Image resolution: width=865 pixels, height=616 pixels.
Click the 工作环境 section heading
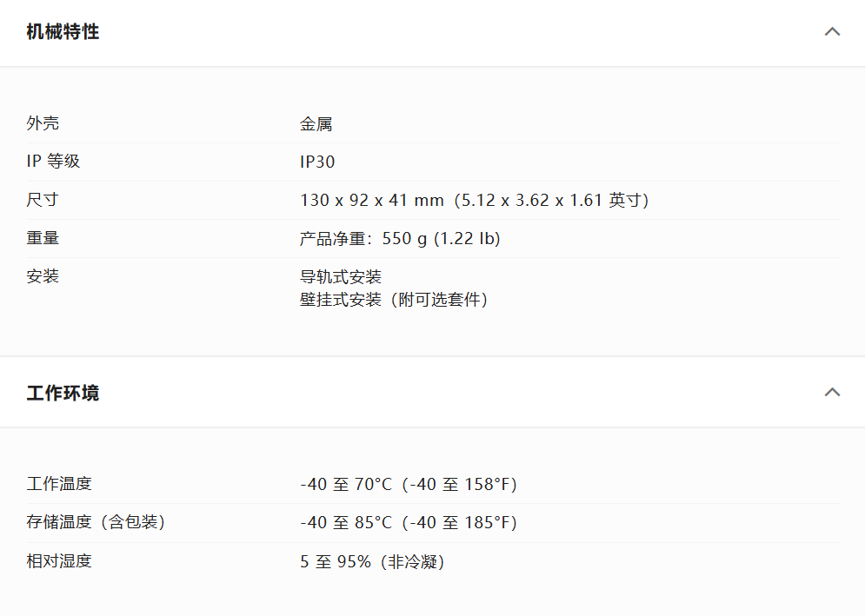[x=63, y=393]
